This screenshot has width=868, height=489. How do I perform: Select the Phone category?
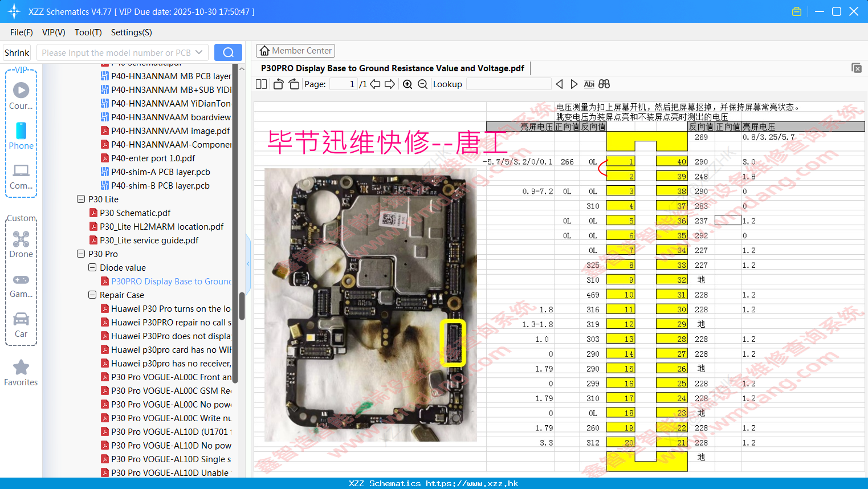pos(21,136)
